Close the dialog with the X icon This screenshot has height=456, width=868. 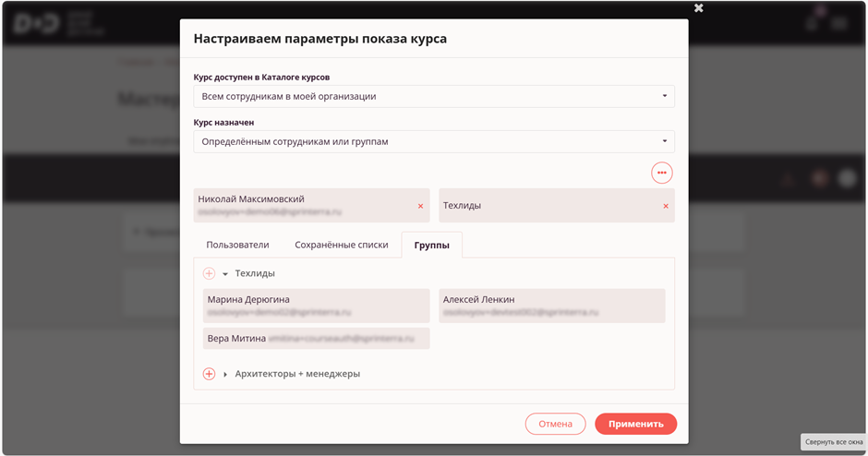click(699, 7)
